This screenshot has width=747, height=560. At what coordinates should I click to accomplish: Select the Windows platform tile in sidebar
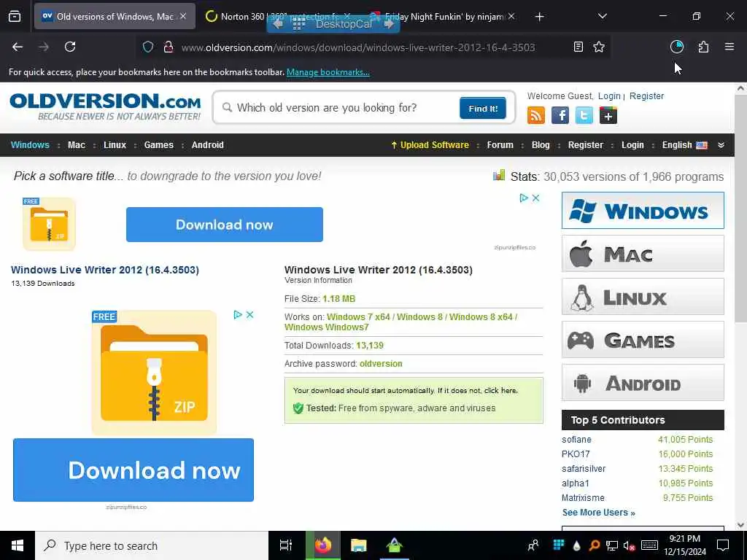click(x=643, y=211)
